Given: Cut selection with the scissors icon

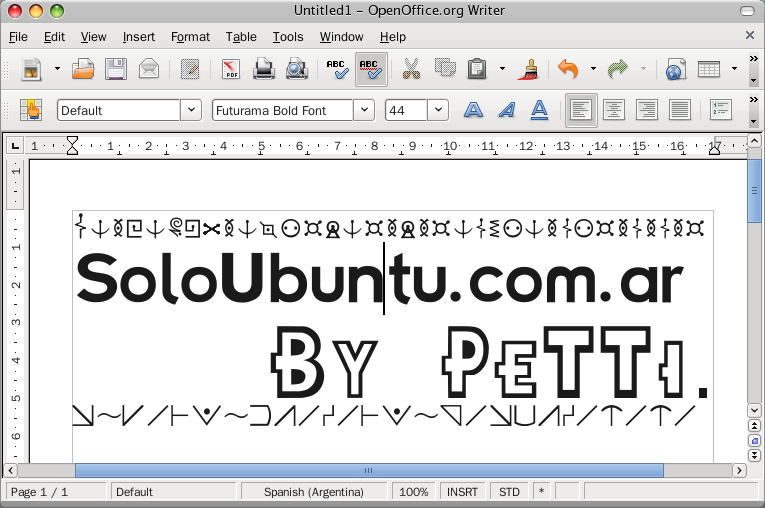Looking at the screenshot, I should pyautogui.click(x=411, y=69).
